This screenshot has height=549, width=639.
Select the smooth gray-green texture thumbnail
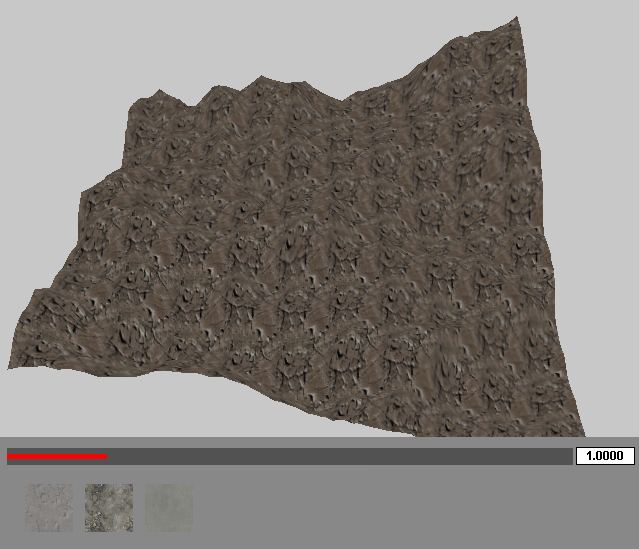169,507
